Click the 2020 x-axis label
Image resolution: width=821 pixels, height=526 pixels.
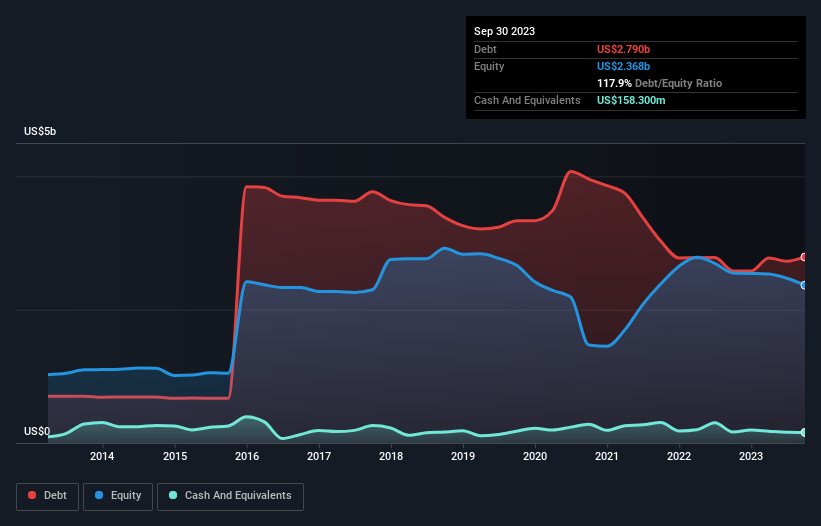(535, 456)
